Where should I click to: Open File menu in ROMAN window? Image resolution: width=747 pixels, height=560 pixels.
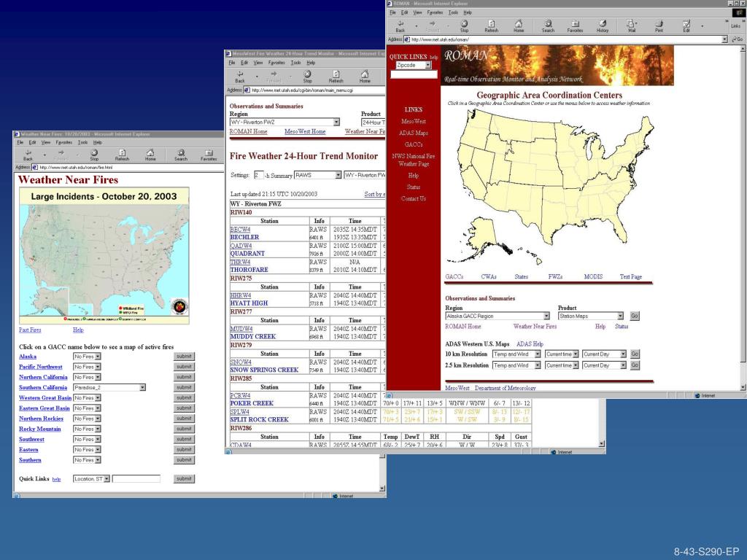(x=393, y=12)
